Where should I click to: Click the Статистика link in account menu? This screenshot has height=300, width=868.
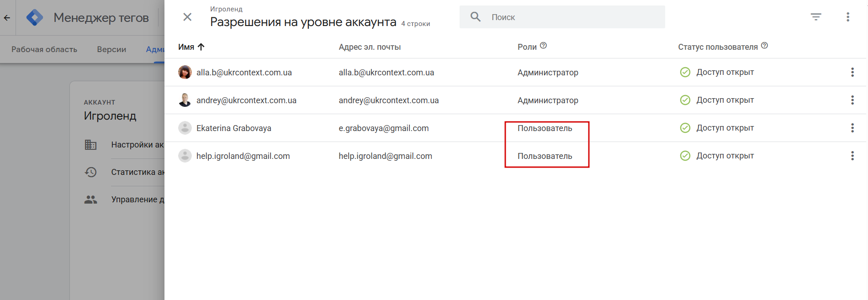pyautogui.click(x=138, y=172)
